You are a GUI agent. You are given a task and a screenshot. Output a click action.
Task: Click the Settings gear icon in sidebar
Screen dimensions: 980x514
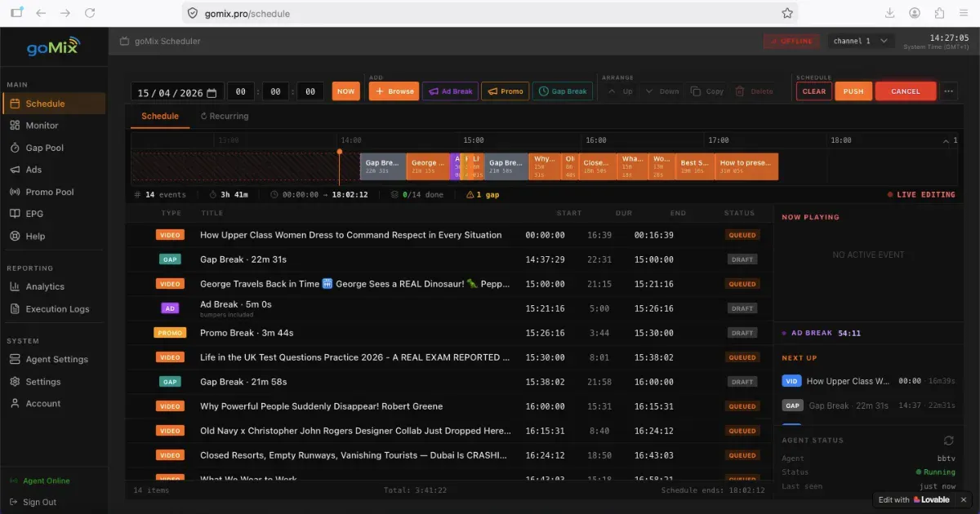point(15,381)
